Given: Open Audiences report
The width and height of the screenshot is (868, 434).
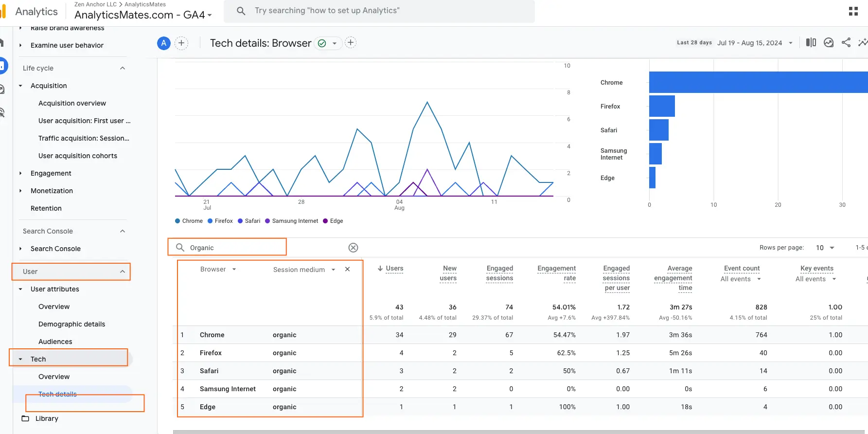Looking at the screenshot, I should pyautogui.click(x=55, y=342).
